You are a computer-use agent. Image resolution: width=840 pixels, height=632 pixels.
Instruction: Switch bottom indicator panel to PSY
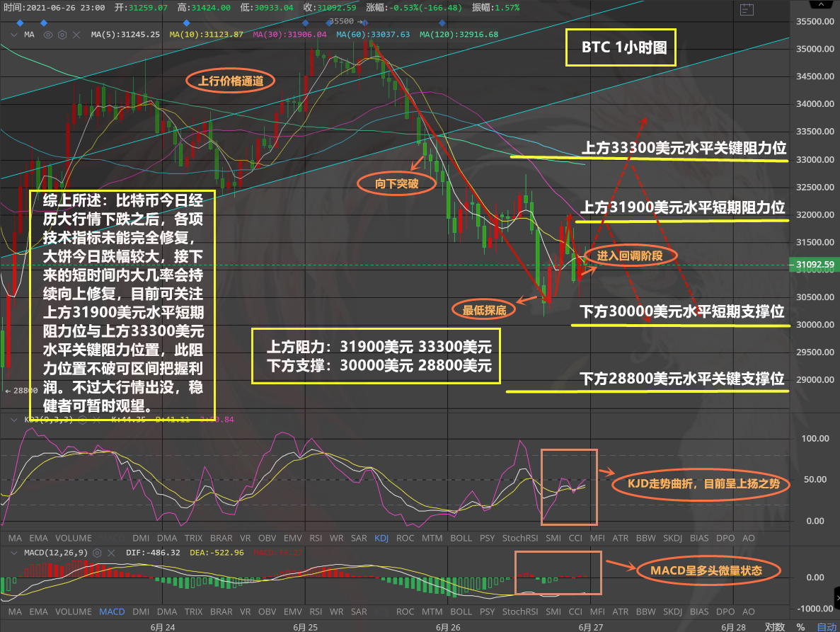[487, 611]
